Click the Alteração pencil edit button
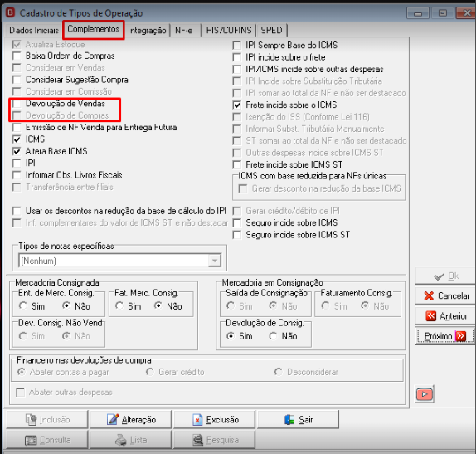476x454 pixels. 131,419
